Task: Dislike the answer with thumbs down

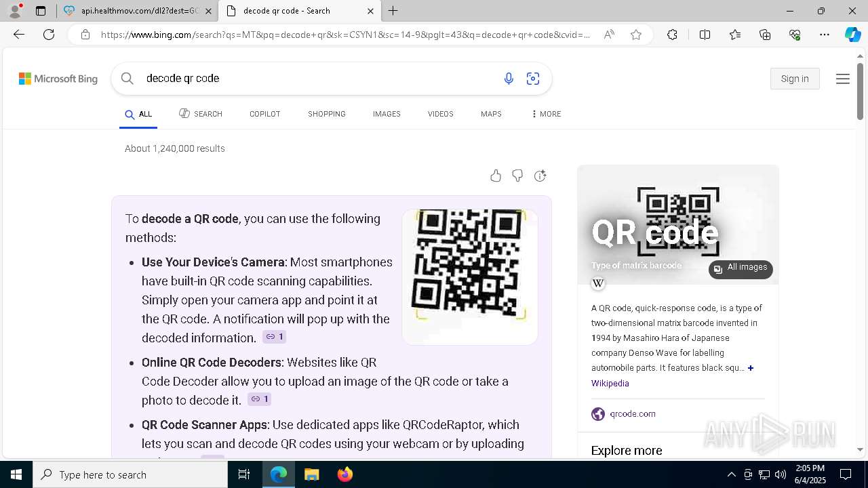Action: (x=517, y=176)
